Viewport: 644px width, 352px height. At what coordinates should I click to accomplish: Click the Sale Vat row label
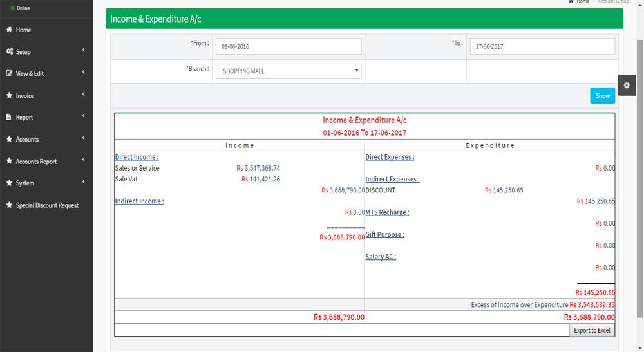pyautogui.click(x=126, y=180)
